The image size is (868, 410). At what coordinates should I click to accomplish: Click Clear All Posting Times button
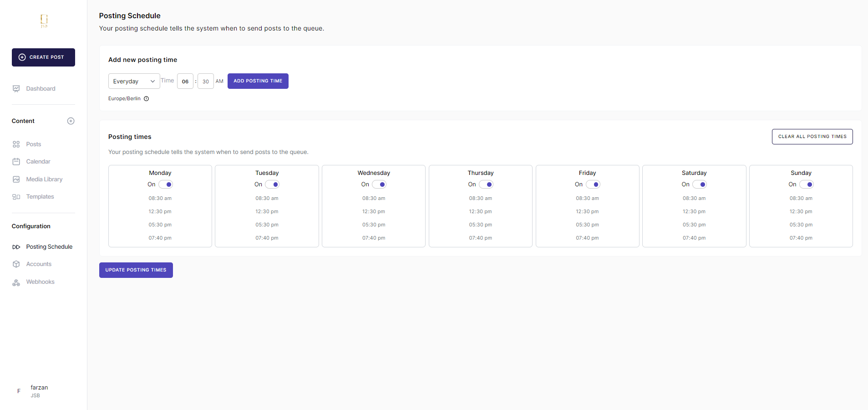point(812,137)
